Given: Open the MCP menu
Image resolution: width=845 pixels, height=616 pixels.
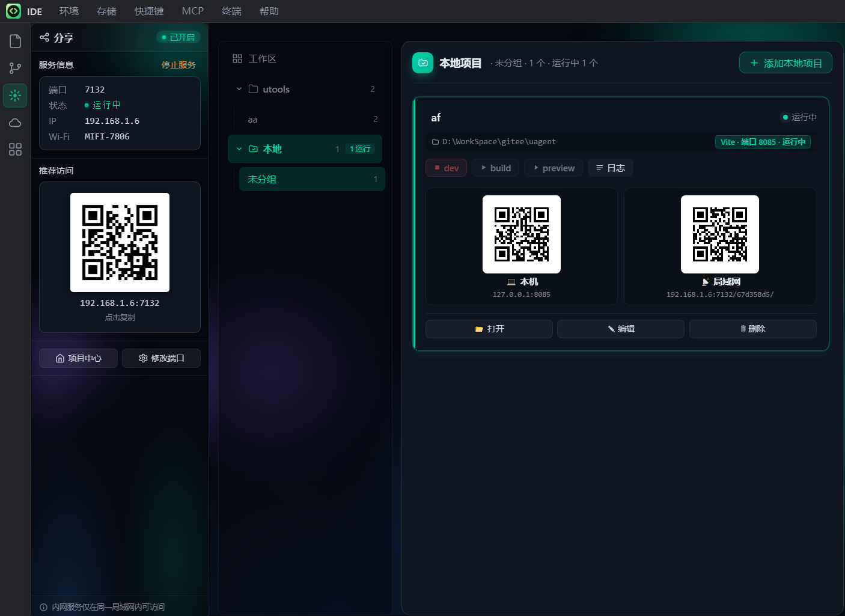Looking at the screenshot, I should (x=193, y=11).
